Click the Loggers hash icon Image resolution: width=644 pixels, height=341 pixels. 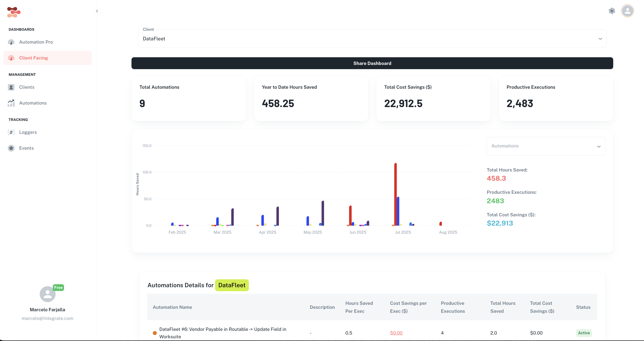(11, 132)
